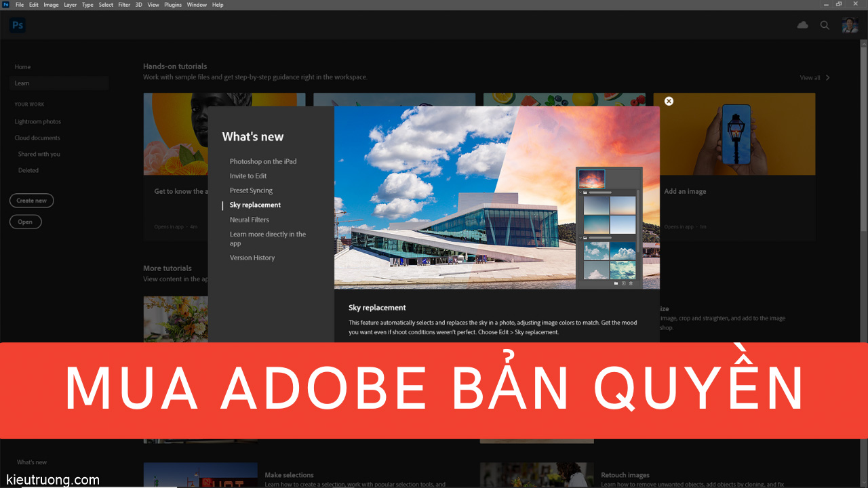Select Learn in the sidebar
This screenshot has width=868, height=488.
[x=59, y=83]
